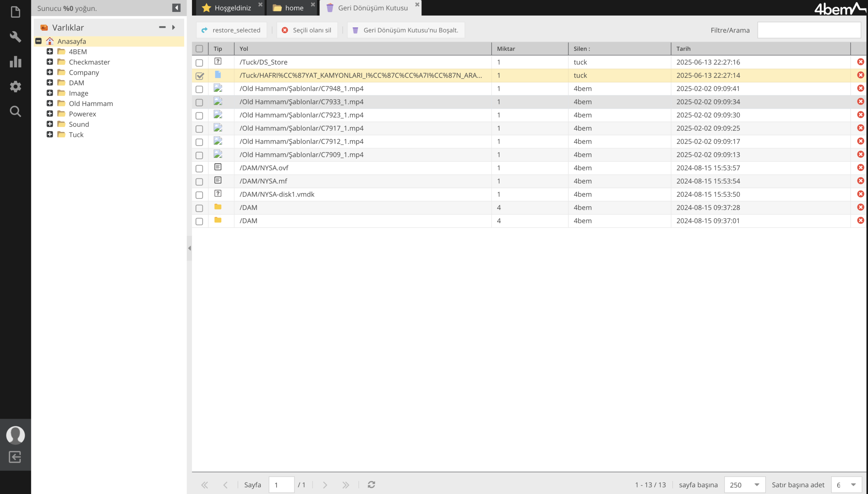Click the Filtre/Arama input field
This screenshot has width=868, height=494.
tap(809, 30)
